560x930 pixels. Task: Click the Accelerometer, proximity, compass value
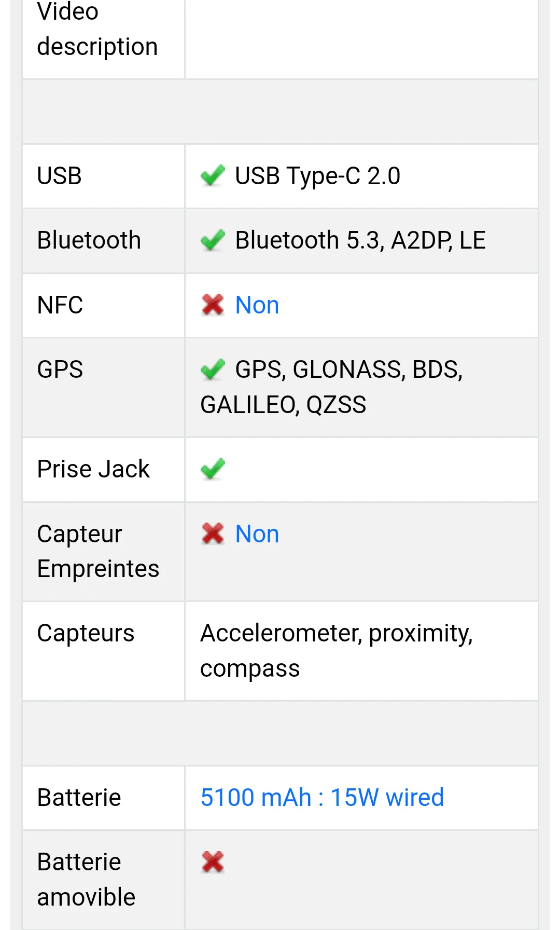pyautogui.click(x=337, y=651)
